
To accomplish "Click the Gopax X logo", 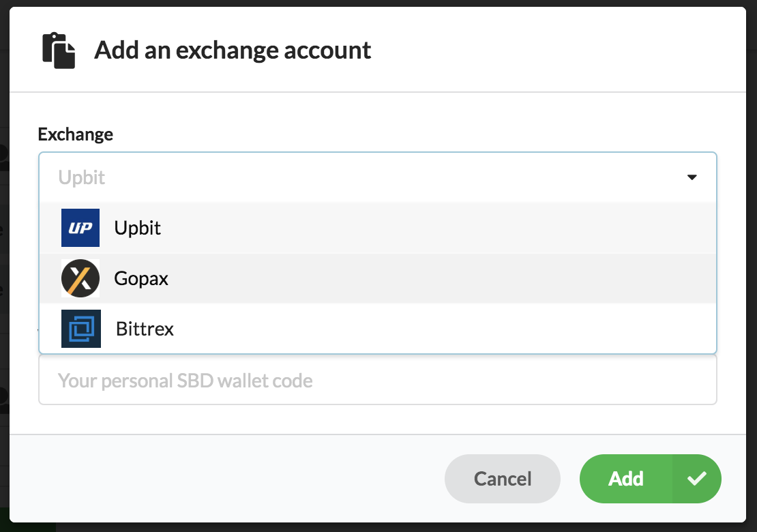I will pyautogui.click(x=80, y=278).
